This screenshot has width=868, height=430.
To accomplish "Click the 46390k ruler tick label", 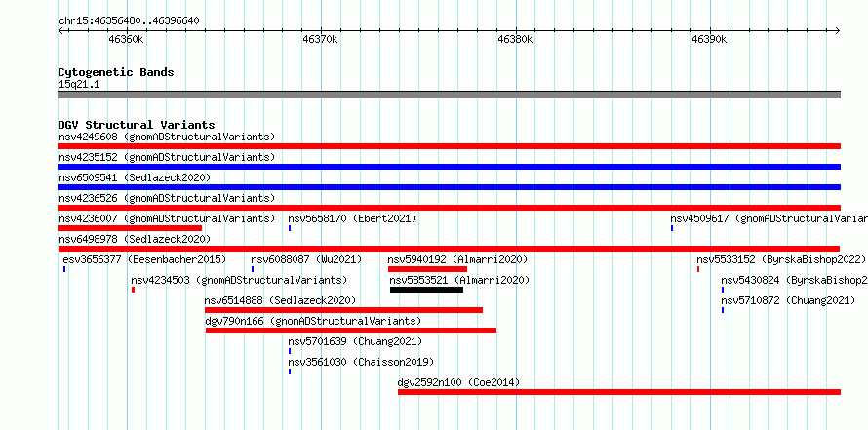I will click(x=709, y=39).
